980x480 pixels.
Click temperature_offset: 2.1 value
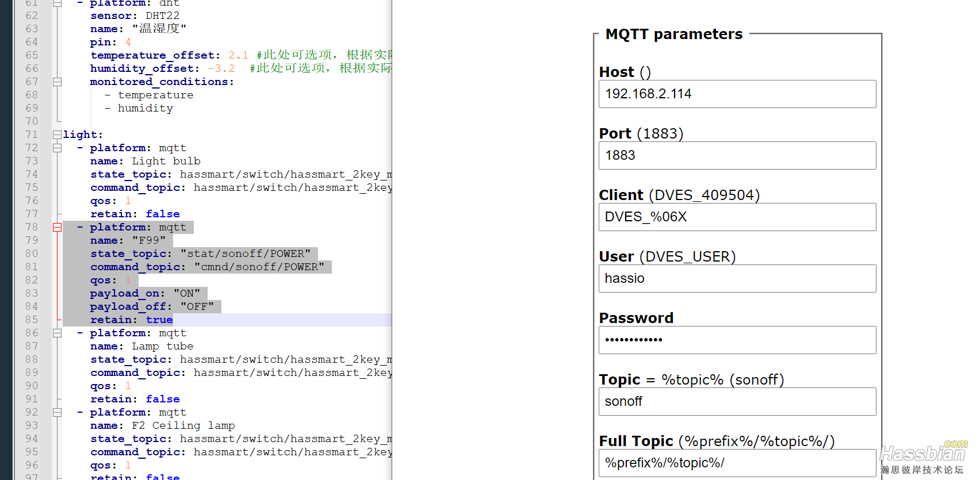[238, 55]
